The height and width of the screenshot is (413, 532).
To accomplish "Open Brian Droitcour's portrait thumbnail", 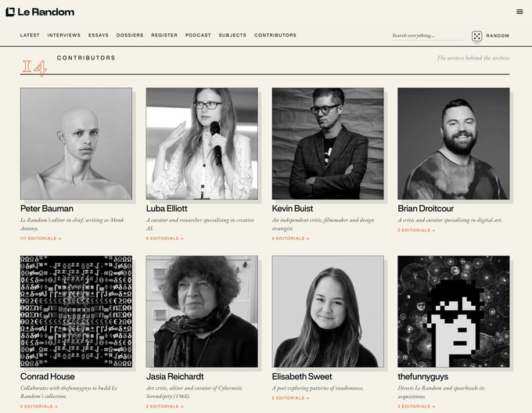I will (x=454, y=143).
